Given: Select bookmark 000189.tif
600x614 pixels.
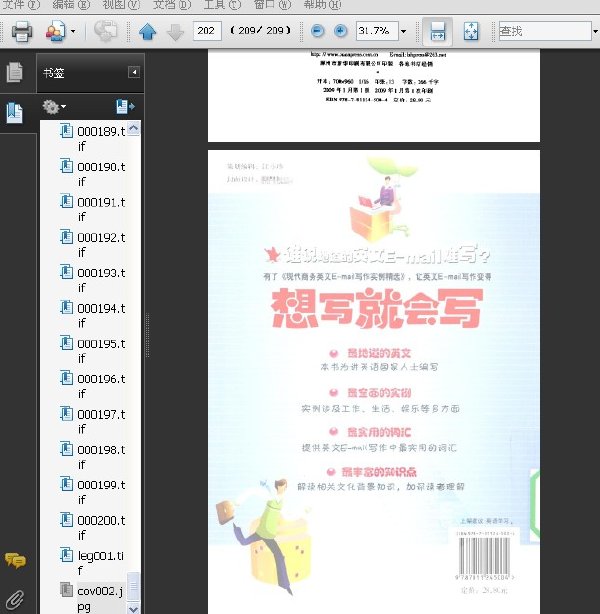Looking at the screenshot, I should click(x=101, y=139).
